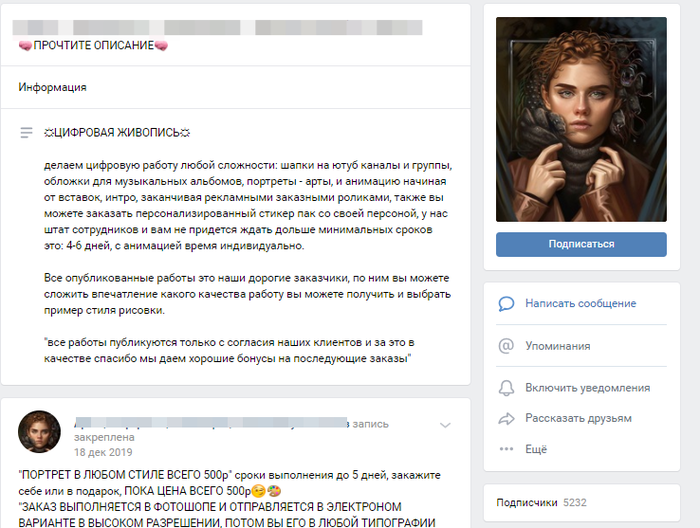Viewport: 700px width, 528px height.
Task: Click the blurred community name title
Action: [217, 27]
